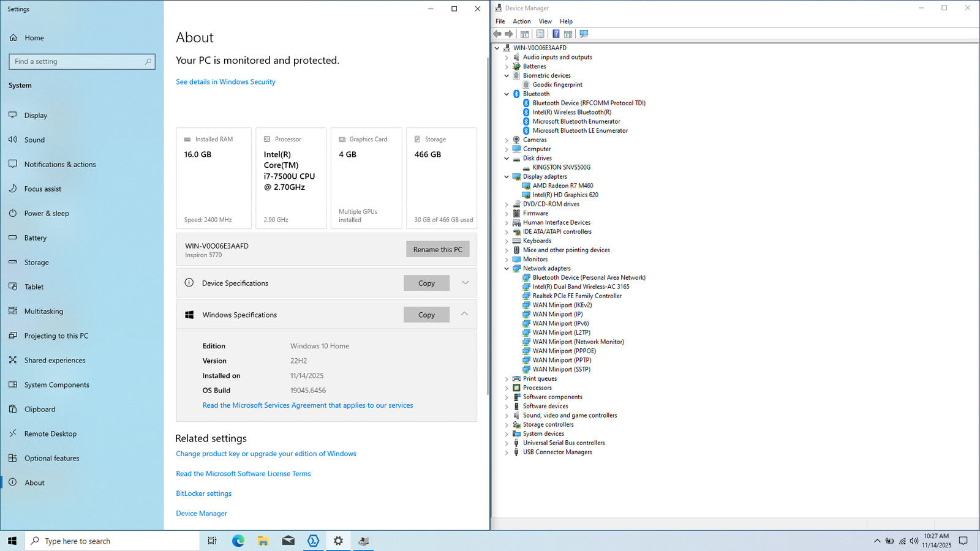Show the console tree toolbar icon

pos(524,34)
